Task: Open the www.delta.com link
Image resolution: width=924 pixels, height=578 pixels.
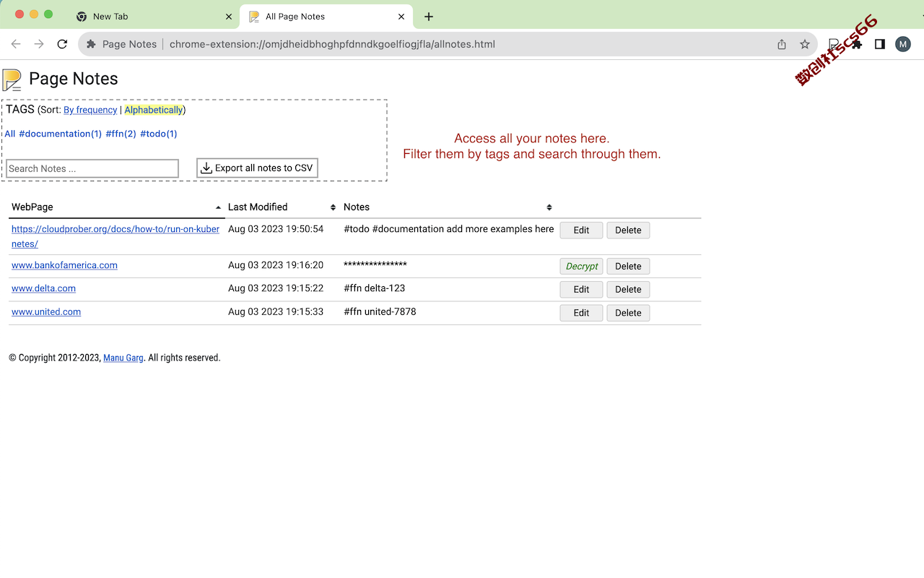Action: point(43,288)
